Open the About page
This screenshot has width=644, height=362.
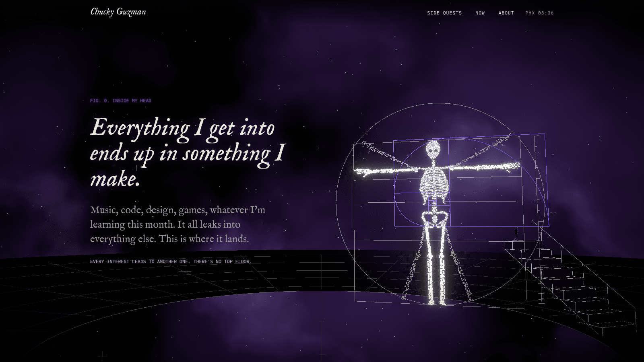point(506,13)
